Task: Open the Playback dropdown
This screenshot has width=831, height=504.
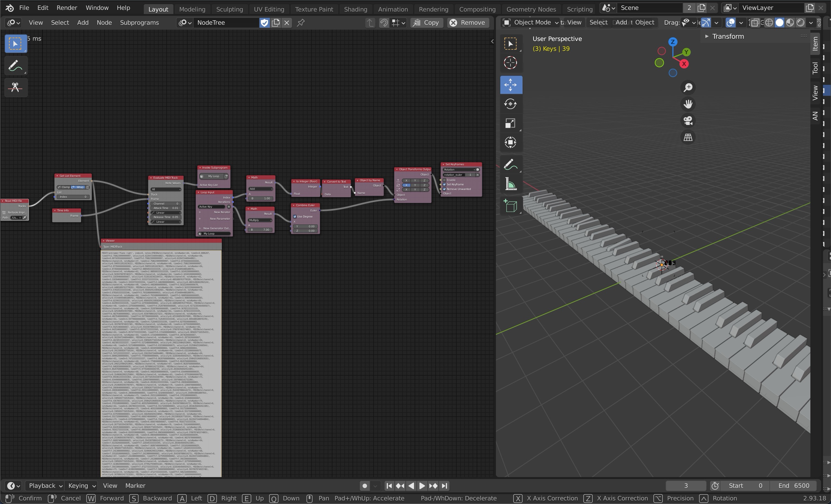Action: (46, 486)
